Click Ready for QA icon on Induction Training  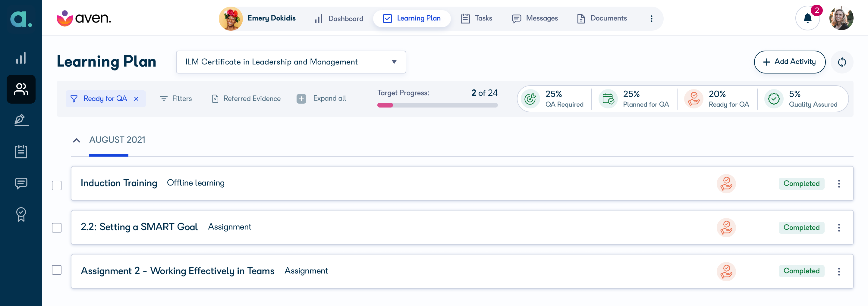[x=726, y=183]
